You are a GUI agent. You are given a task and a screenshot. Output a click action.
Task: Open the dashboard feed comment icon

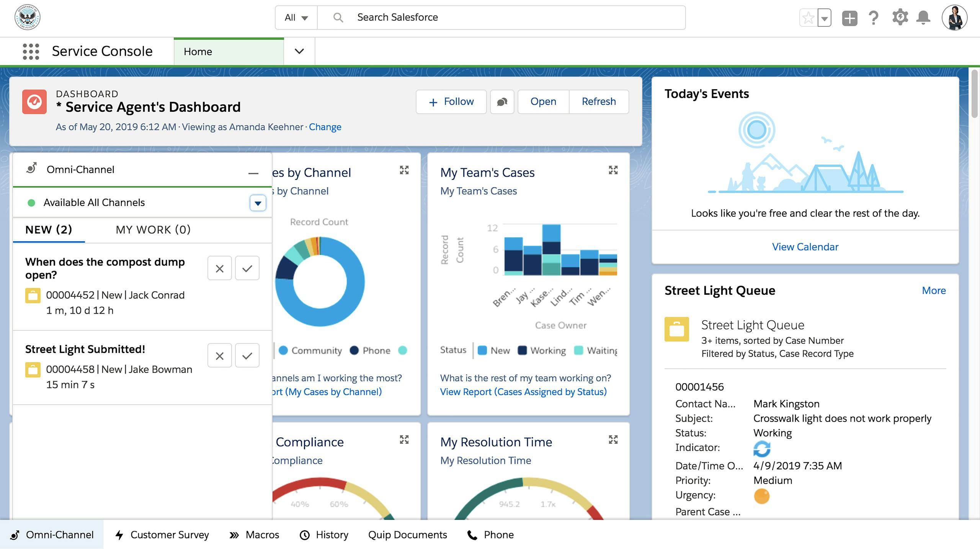502,102
